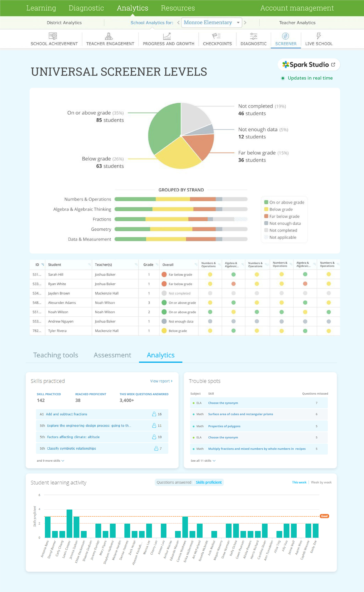Switch to Week by week view
Screen dimensions: 364x592
[321, 482]
